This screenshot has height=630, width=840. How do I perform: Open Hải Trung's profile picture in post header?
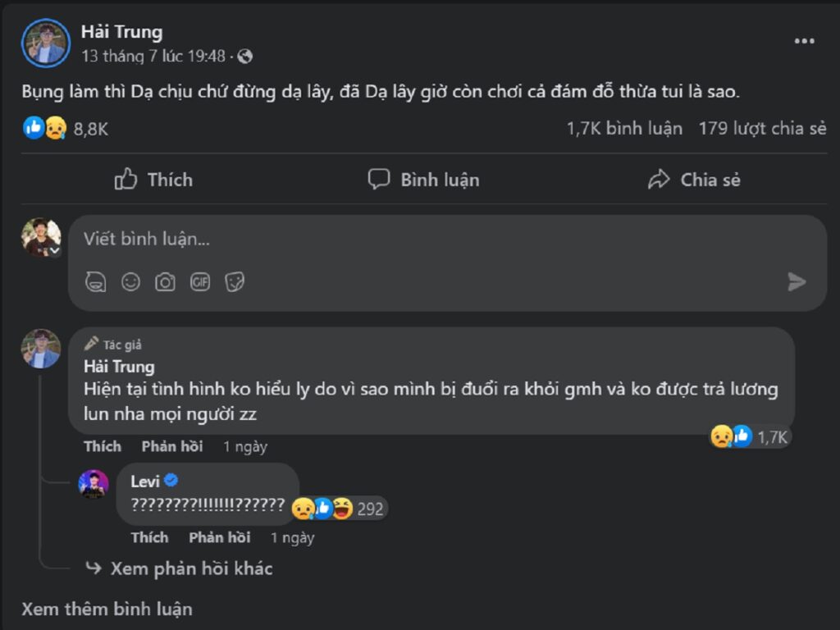pos(46,43)
